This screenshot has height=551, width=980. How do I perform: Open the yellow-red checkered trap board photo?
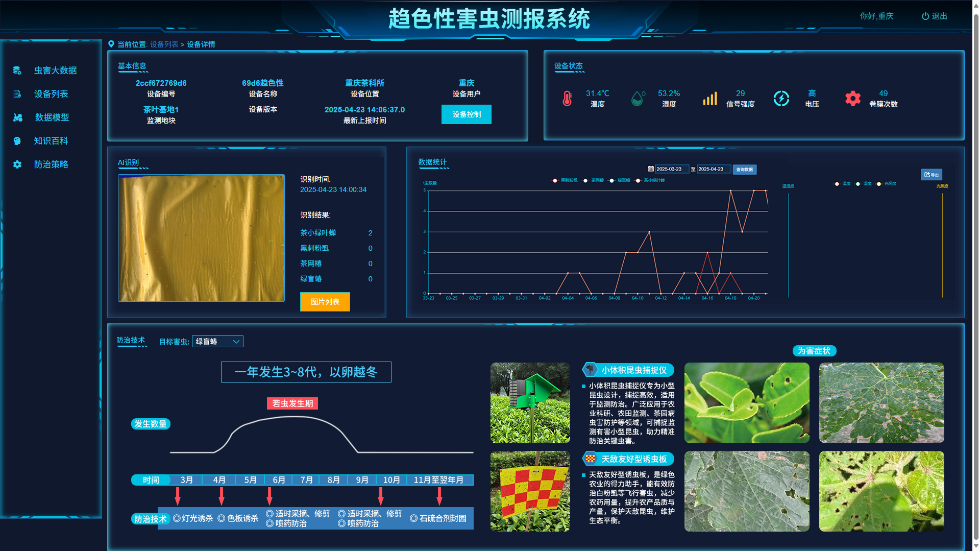530,491
